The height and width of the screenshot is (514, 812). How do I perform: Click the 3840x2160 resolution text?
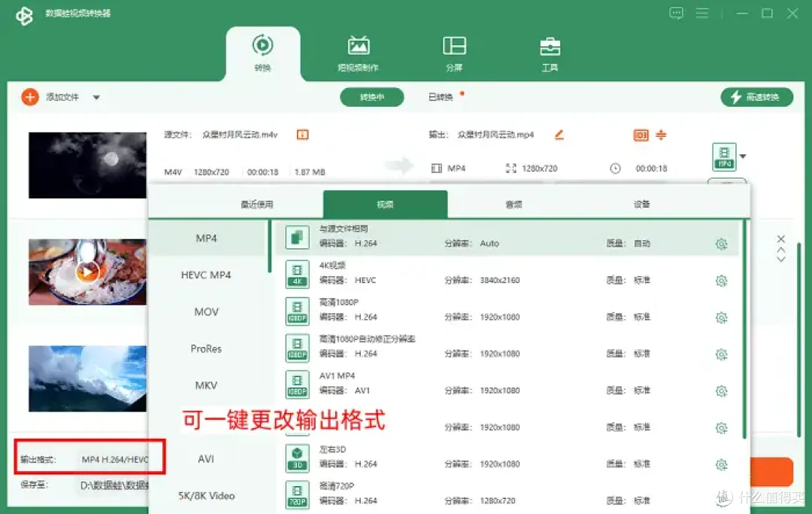(500, 280)
